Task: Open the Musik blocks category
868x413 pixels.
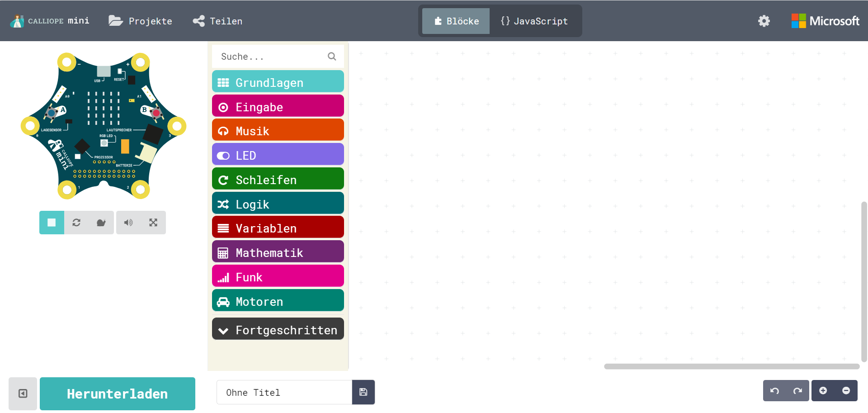Action: (x=278, y=131)
